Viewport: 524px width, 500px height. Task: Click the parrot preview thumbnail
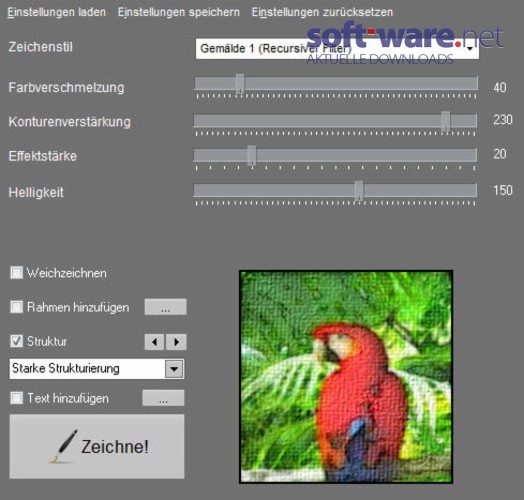pos(346,377)
